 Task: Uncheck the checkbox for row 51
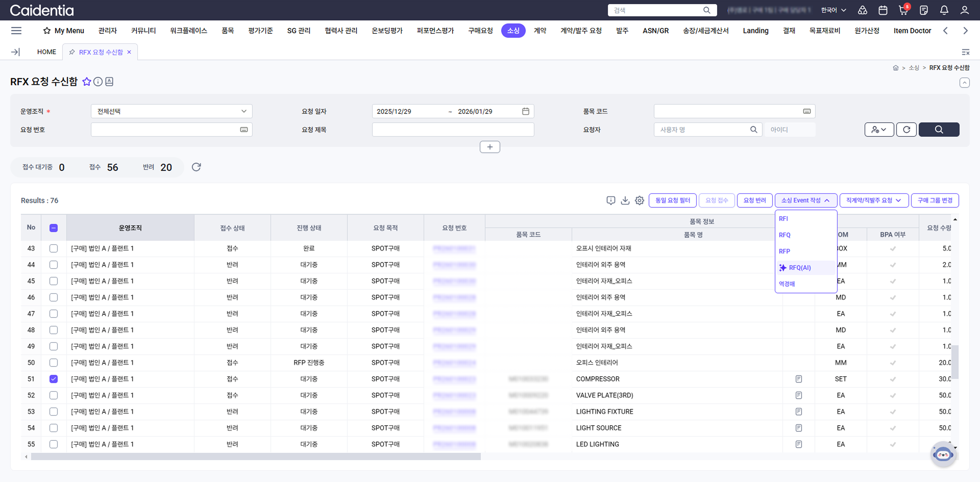[x=54, y=379]
